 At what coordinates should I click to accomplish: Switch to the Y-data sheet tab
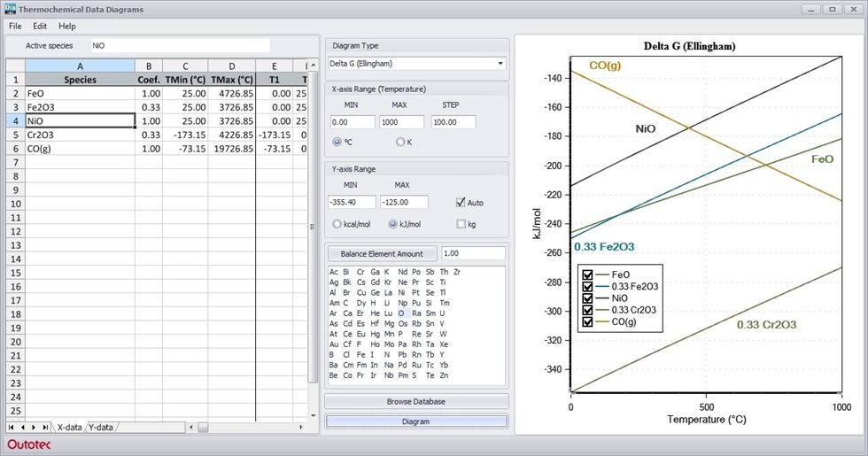tap(101, 427)
